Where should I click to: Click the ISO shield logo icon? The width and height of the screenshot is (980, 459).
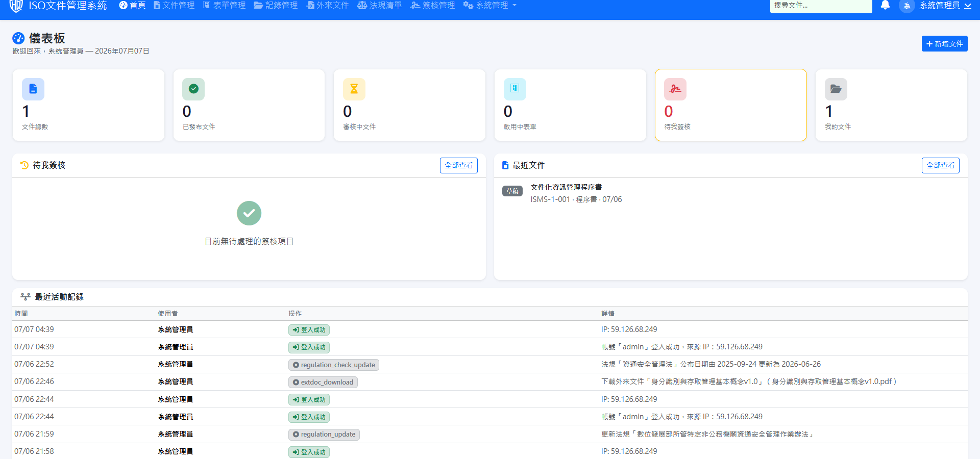point(16,5)
